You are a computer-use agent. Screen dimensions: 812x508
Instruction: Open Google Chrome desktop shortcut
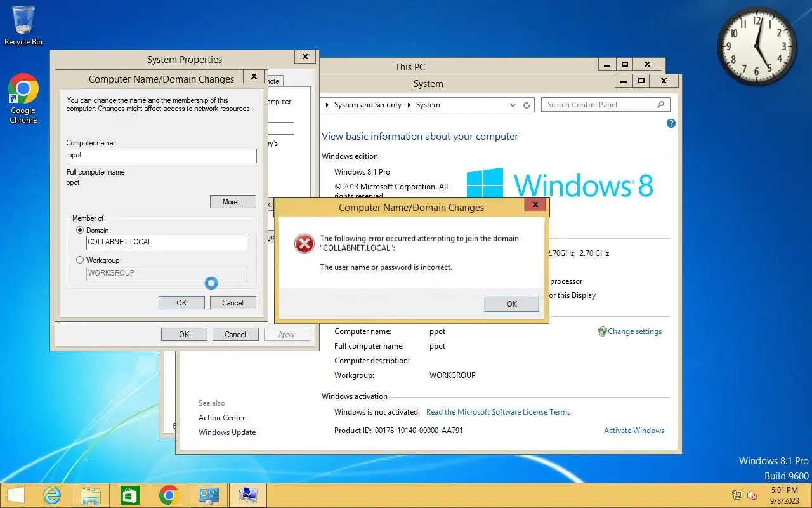tap(23, 98)
